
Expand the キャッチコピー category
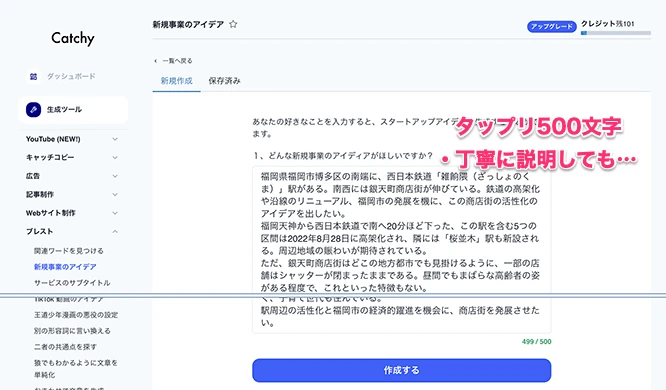pos(115,157)
